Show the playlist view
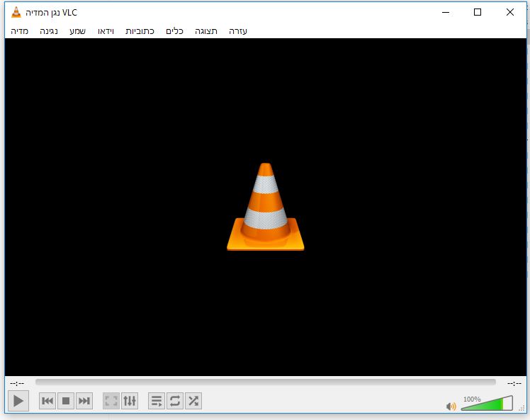 pyautogui.click(x=157, y=401)
